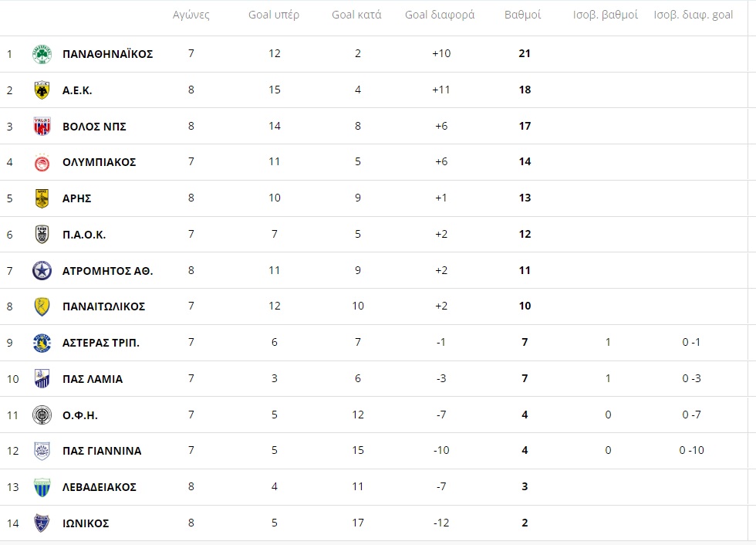Click the Π.Α.Ο.Κ. black-white crest
The width and height of the screenshot is (756, 545).
(42, 235)
